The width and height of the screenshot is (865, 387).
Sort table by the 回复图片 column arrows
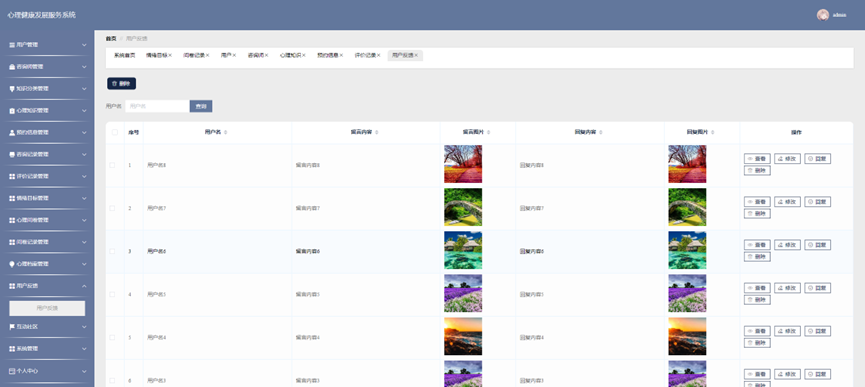point(713,132)
